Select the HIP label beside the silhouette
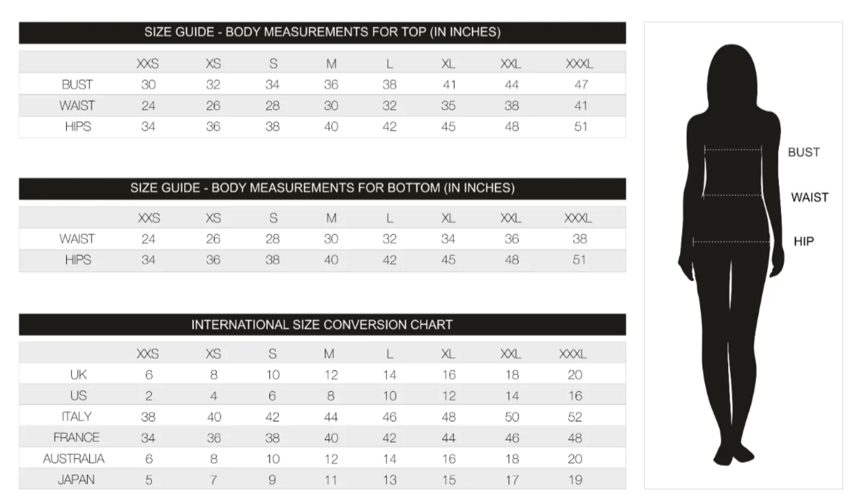 point(803,241)
